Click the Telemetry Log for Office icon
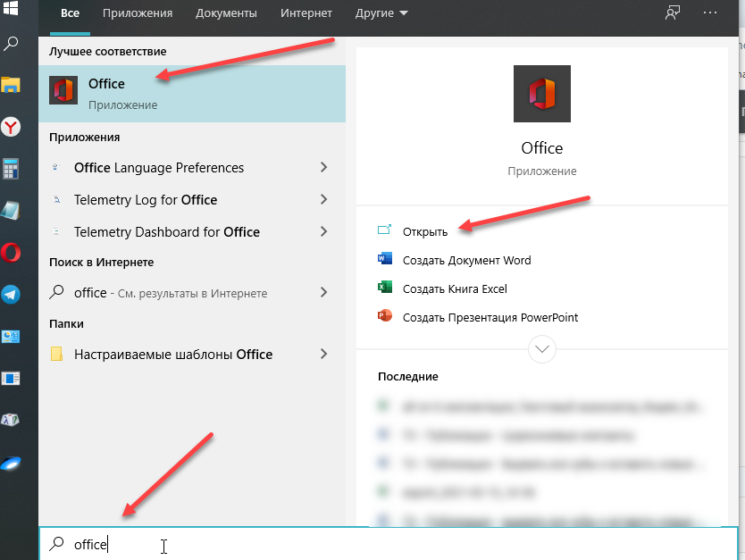 (x=56, y=199)
